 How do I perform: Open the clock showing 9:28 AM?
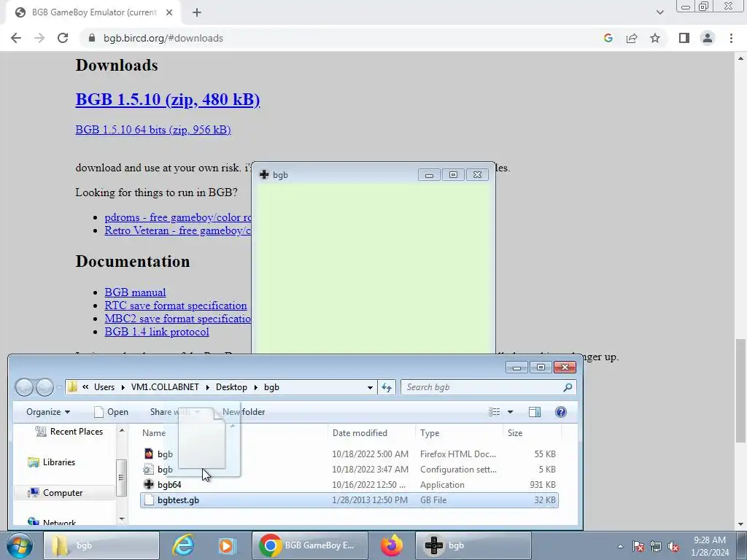(711, 546)
